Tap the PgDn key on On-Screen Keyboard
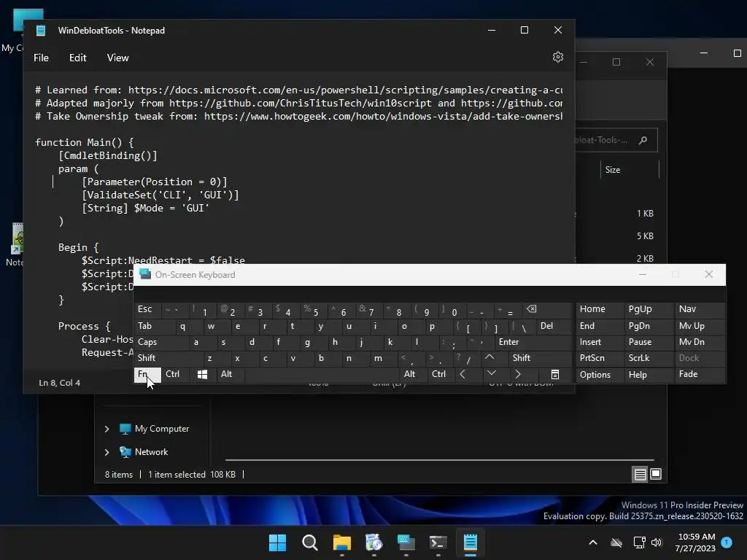The image size is (747, 560). 649,326
